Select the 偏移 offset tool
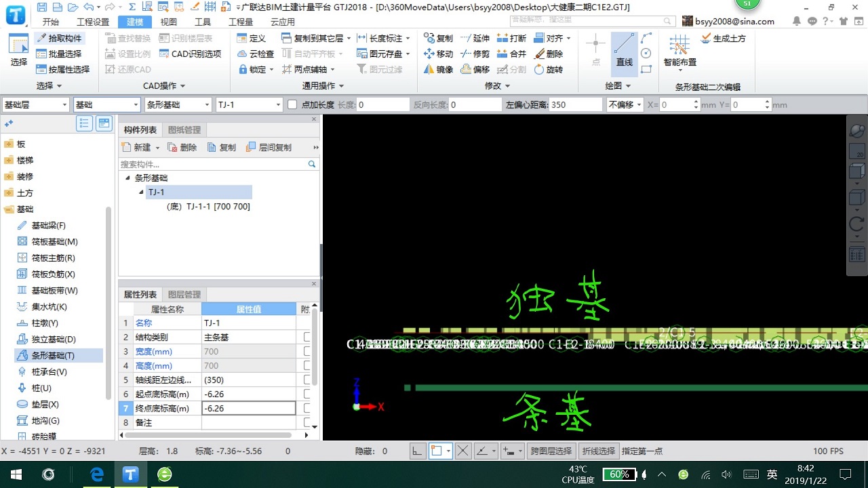Viewport: 868px width, 488px height. 475,69
